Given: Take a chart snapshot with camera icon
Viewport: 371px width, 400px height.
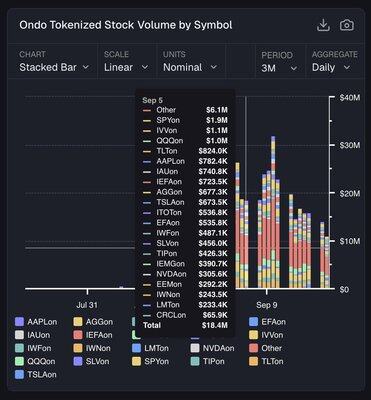Looking at the screenshot, I should 347,25.
